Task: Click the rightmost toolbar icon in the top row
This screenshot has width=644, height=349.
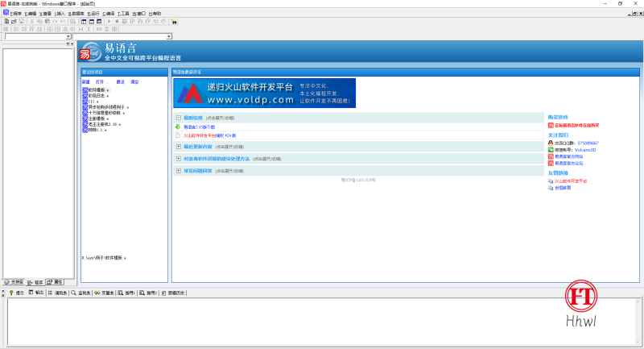Action: (174, 21)
